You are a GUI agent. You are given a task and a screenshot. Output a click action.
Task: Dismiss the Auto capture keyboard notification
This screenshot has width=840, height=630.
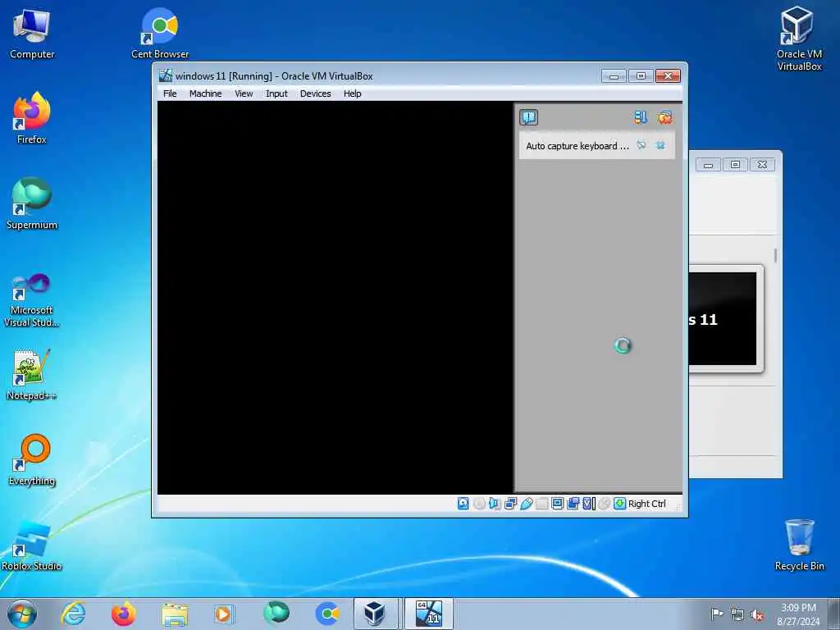(660, 145)
